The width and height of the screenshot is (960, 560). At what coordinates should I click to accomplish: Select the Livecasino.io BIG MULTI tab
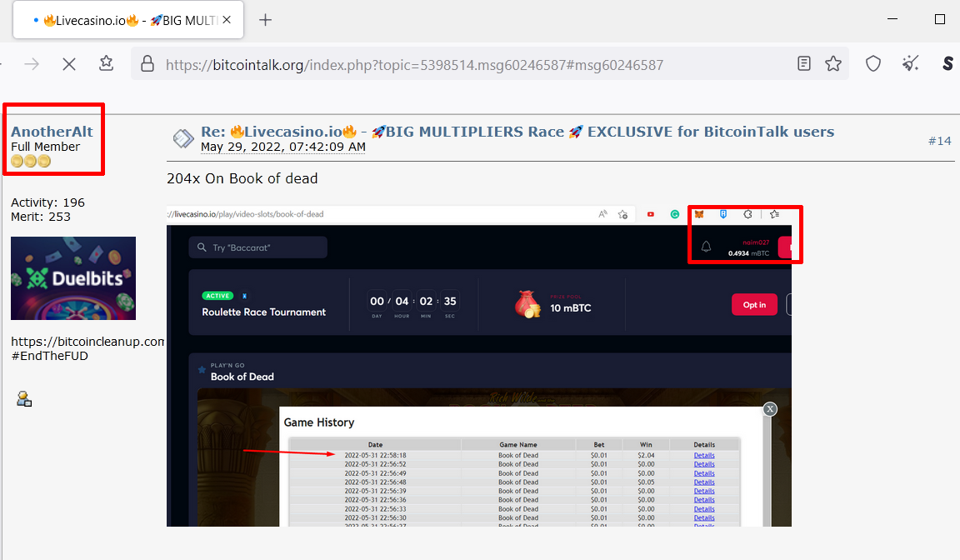pos(128,20)
